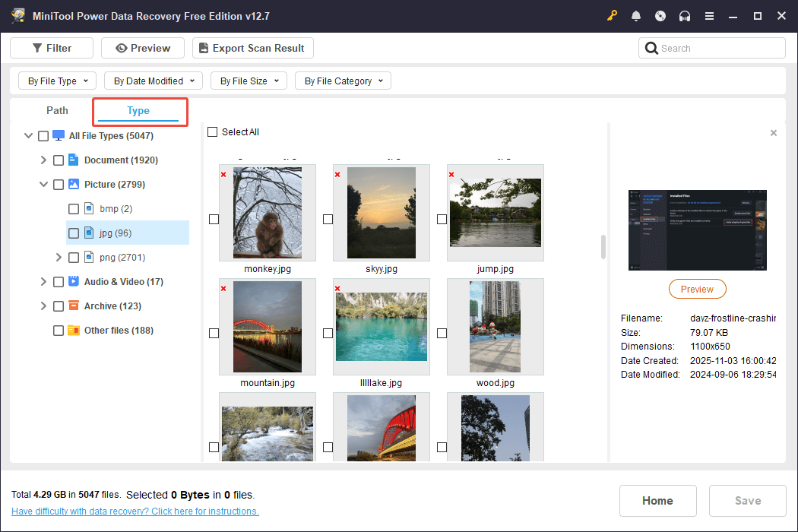Viewport: 798px width, 532px height.
Task: Switch to the Path tab
Action: click(57, 111)
